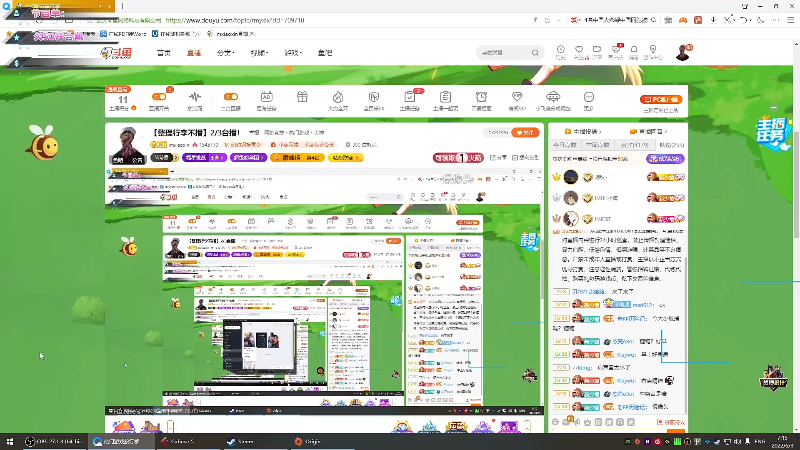800x450 pixels.
Task: Expand the 视频 dropdown in navigation
Action: point(259,53)
